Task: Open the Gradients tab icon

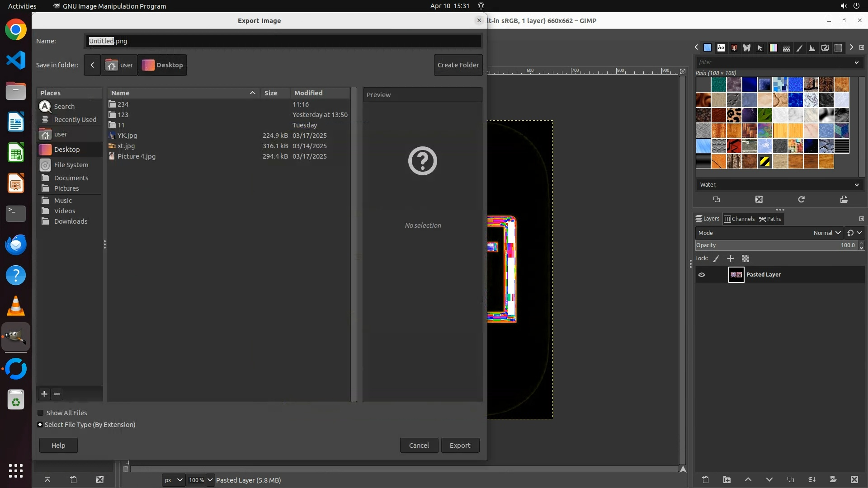Action: pos(774,47)
